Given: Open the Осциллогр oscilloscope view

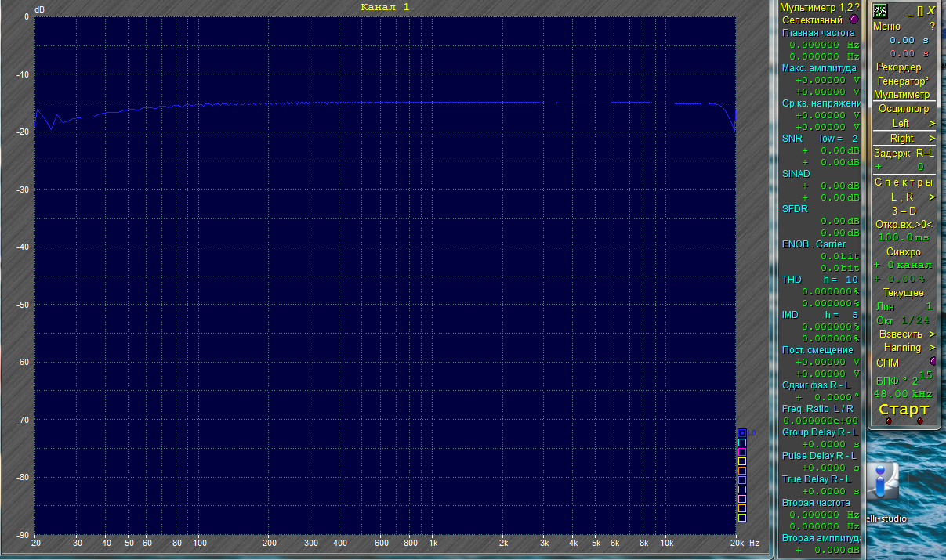Looking at the screenshot, I should click(x=904, y=109).
